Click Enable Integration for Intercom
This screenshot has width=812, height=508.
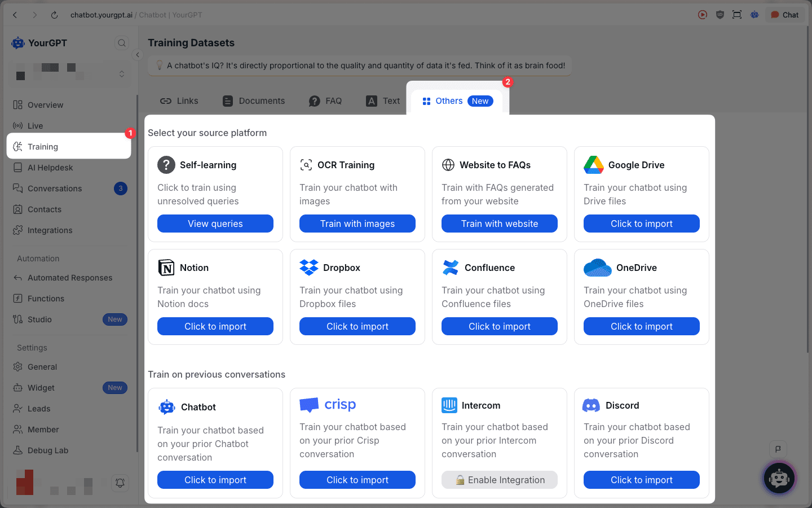pyautogui.click(x=500, y=480)
